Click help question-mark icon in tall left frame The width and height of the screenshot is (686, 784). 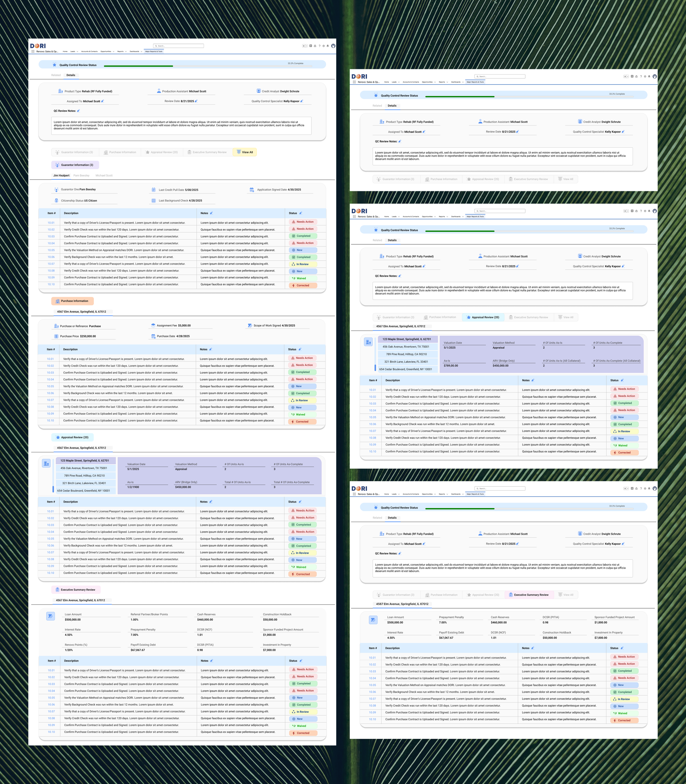pos(320,46)
